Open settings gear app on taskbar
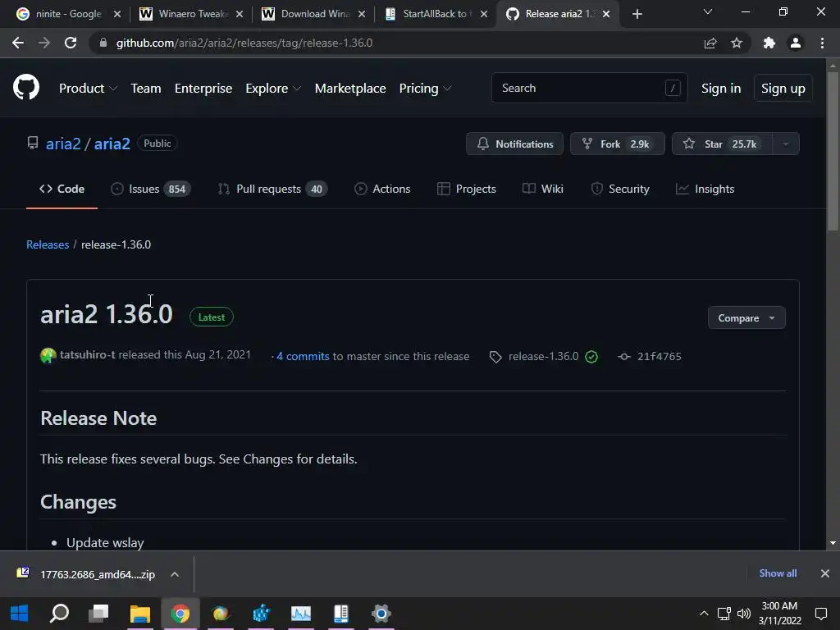Image resolution: width=840 pixels, height=630 pixels. click(381, 614)
